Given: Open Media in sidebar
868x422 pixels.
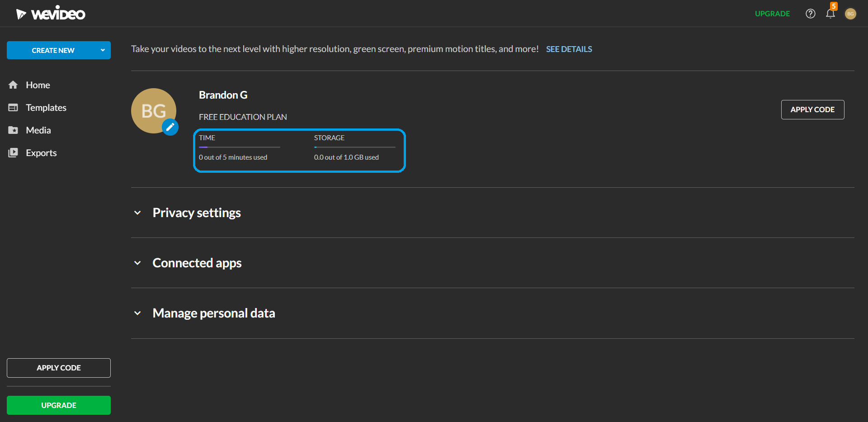Looking at the screenshot, I should click(38, 130).
